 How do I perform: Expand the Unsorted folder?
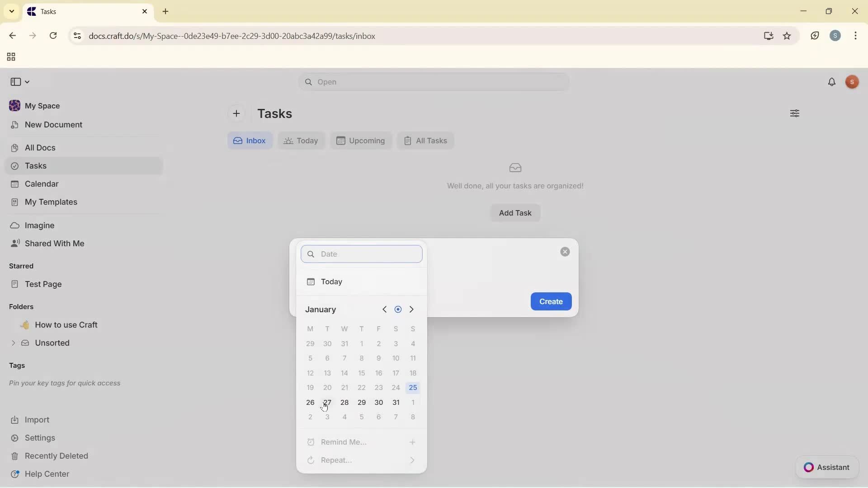pyautogui.click(x=12, y=343)
